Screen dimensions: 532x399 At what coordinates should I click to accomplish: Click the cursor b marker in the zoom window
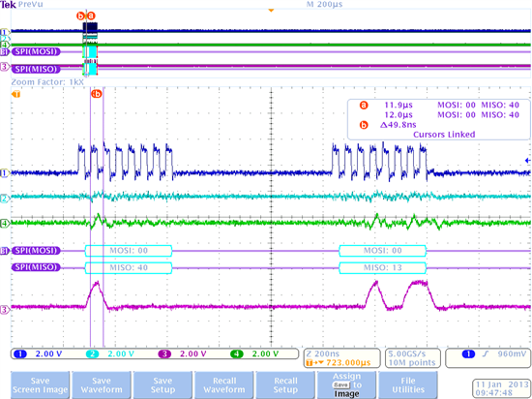(x=97, y=94)
